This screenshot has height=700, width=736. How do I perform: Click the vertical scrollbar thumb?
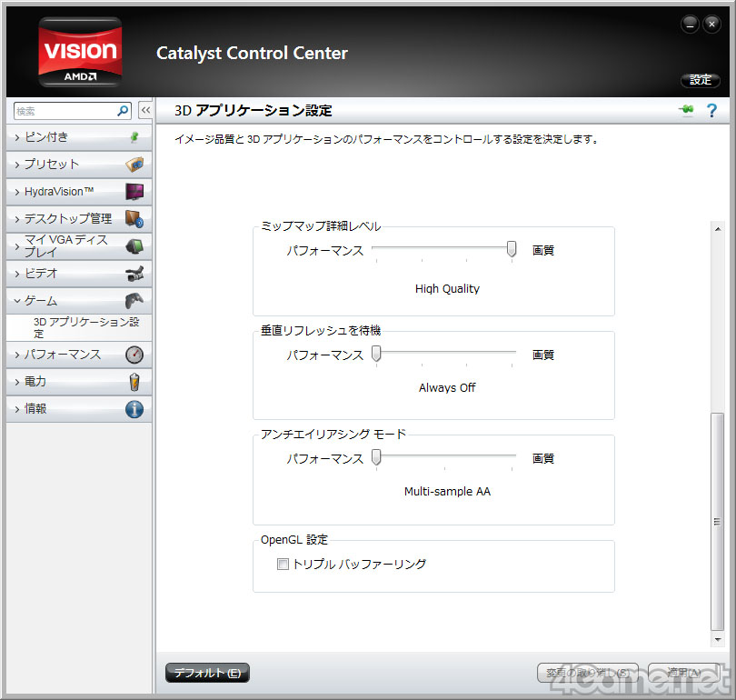717,522
